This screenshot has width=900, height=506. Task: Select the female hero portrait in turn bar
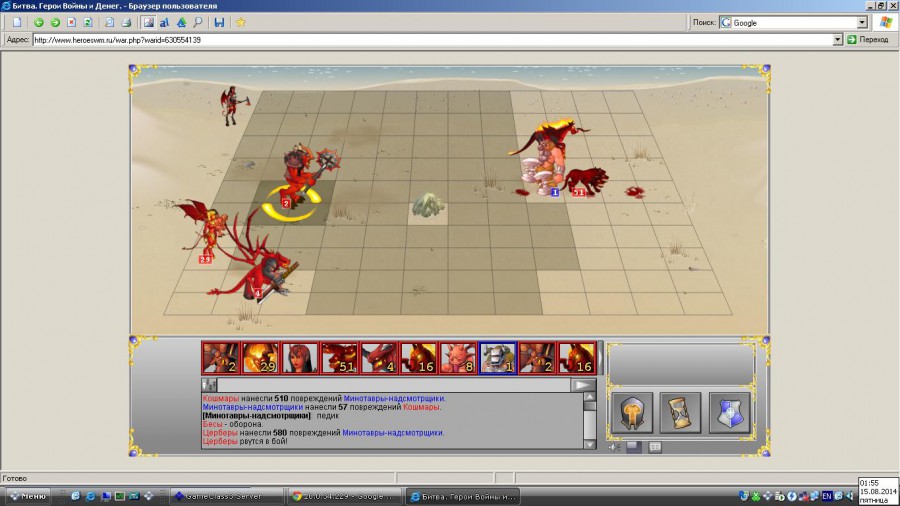(300, 357)
